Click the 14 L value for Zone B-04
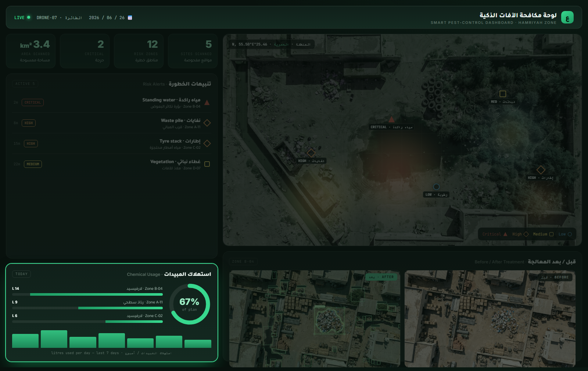This screenshot has height=371, width=588. pyautogui.click(x=15, y=289)
